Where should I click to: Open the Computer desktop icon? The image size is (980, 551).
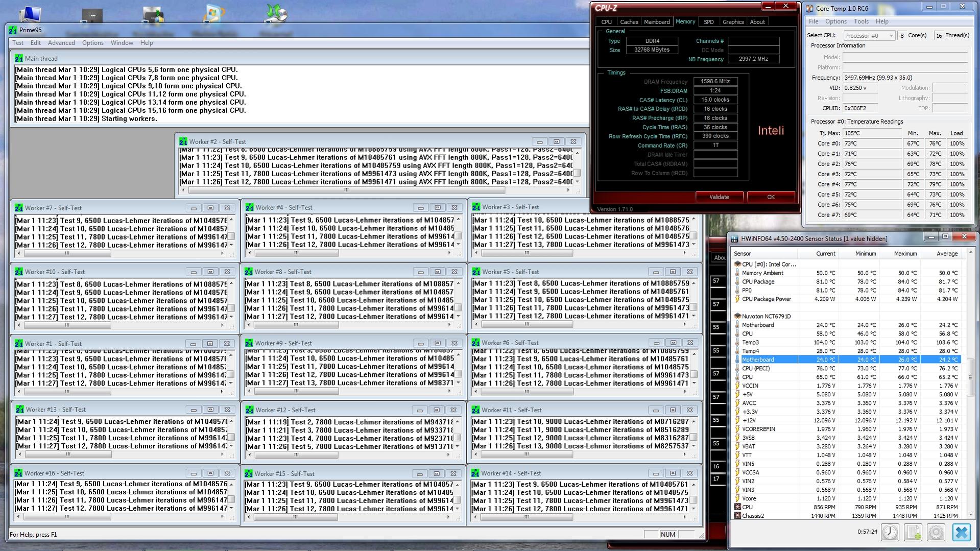(x=30, y=14)
